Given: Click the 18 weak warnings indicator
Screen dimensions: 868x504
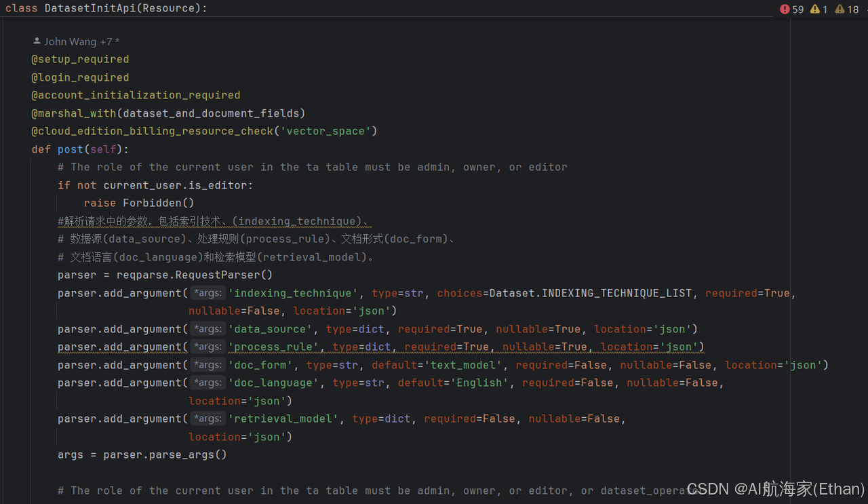Looking at the screenshot, I should [x=848, y=9].
